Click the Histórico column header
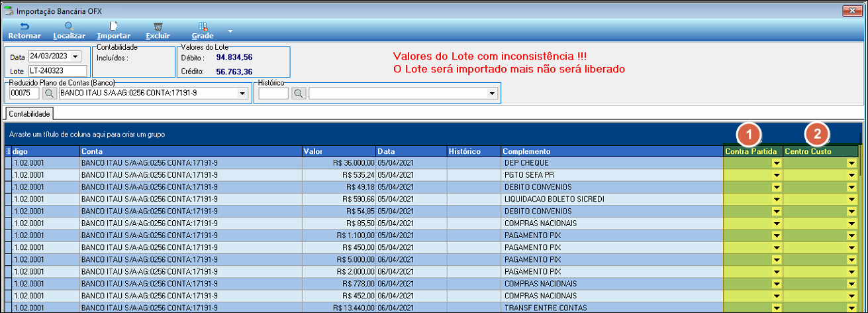This screenshot has height=313, width=868. [x=473, y=151]
